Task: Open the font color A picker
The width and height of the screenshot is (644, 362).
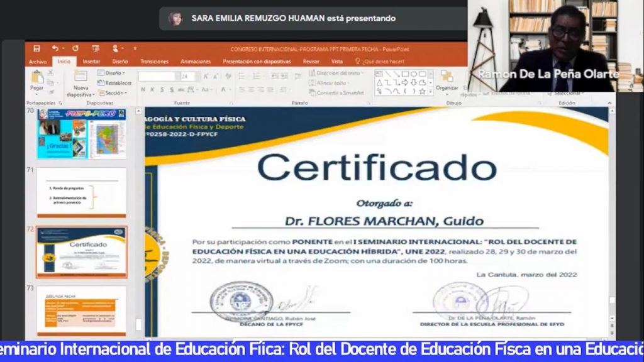Action: pos(225,89)
